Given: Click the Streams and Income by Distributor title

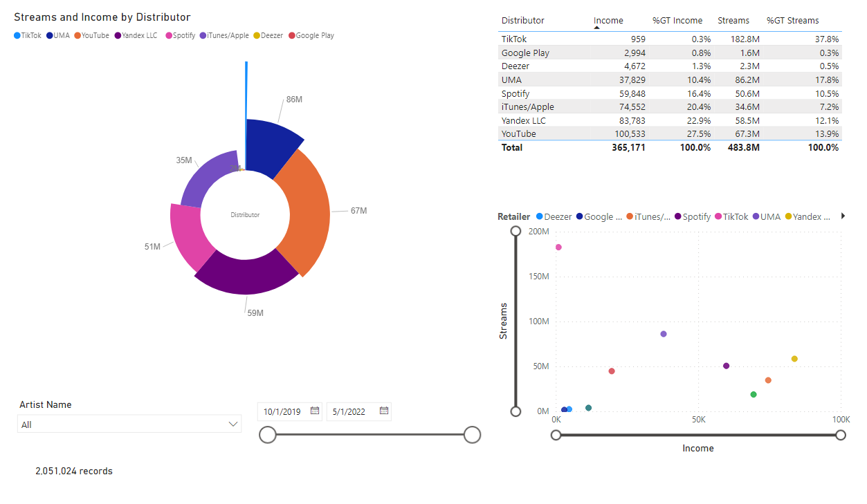Looking at the screenshot, I should point(102,17).
